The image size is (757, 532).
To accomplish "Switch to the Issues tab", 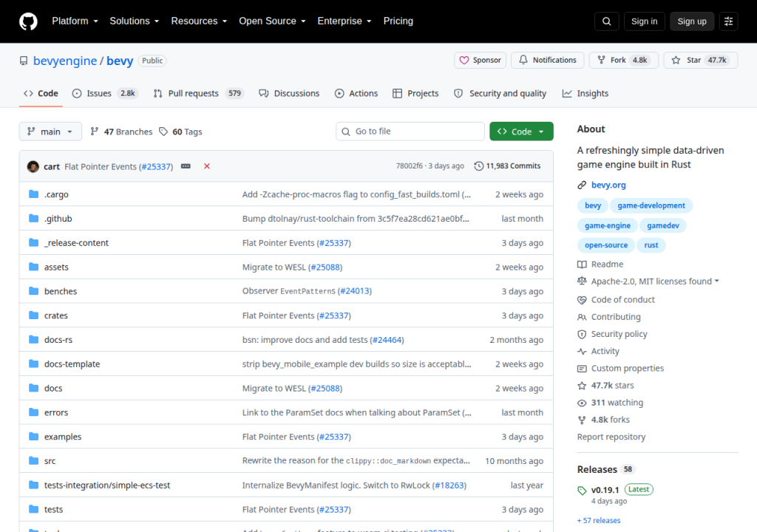I will 105,93.
